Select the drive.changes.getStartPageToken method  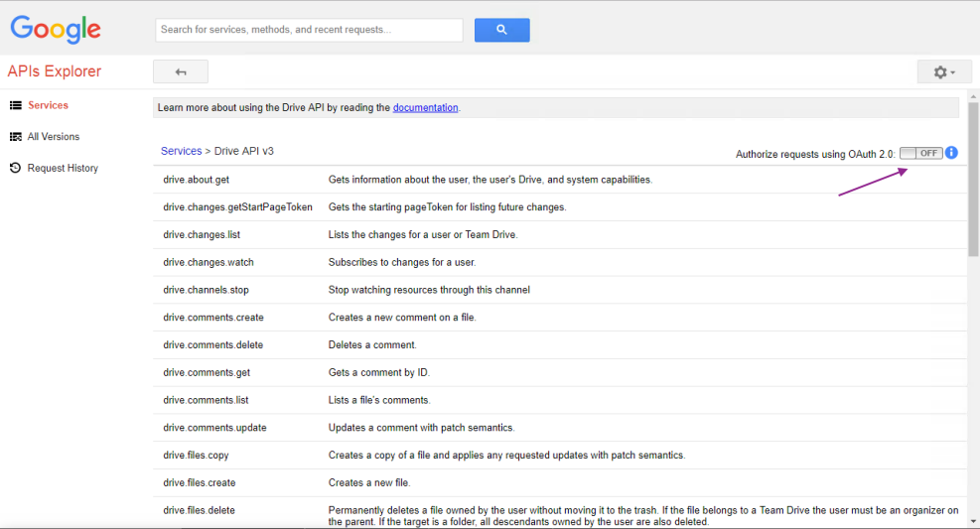click(x=237, y=206)
